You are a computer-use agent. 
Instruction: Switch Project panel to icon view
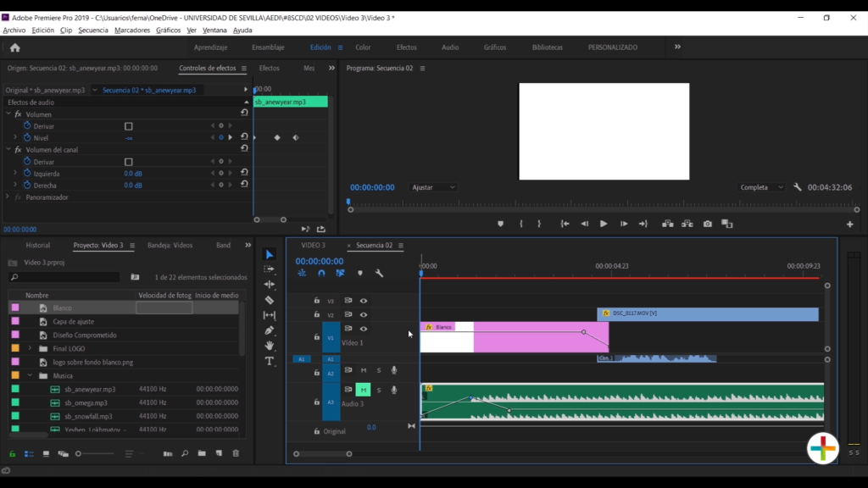pyautogui.click(x=46, y=454)
